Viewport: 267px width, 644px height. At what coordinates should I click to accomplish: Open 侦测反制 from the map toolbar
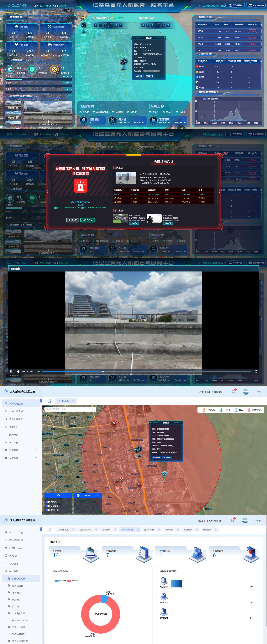click(x=209, y=410)
